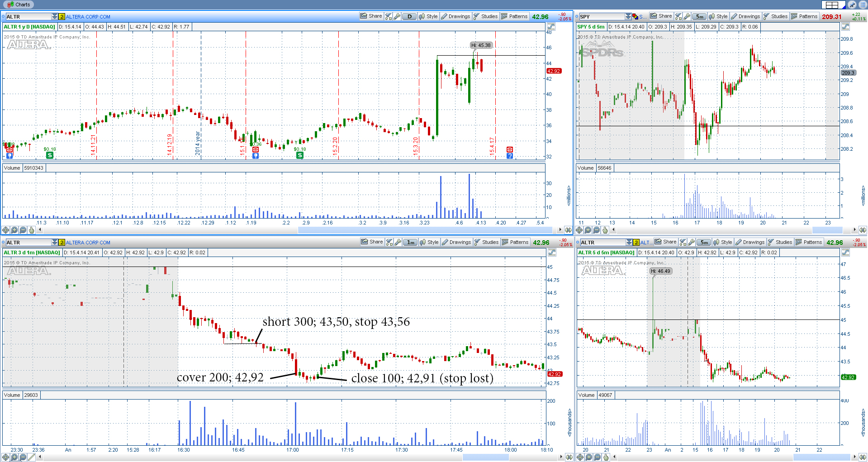
Task: Expand symbol dropdown in SPY chart
Action: [628, 16]
